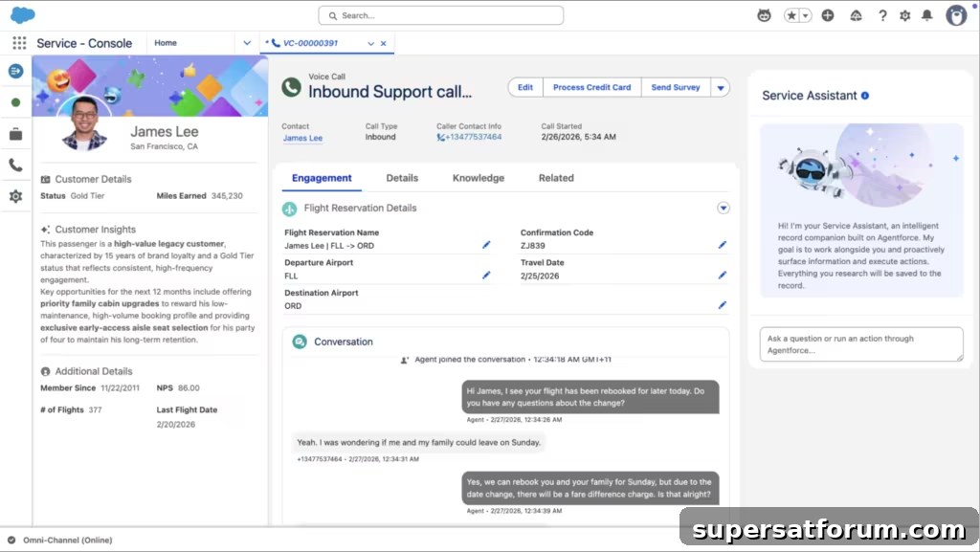The width and height of the screenshot is (980, 552).
Task: Click the Conversation chat icon
Action: pyautogui.click(x=300, y=342)
